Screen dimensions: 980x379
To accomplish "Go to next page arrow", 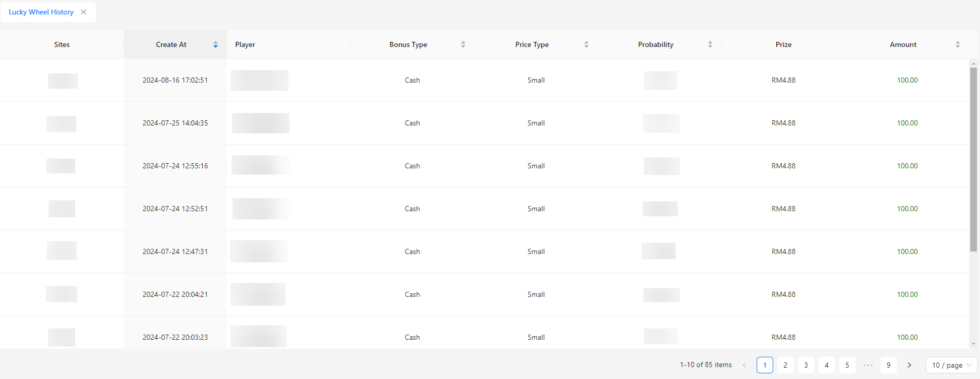I will (909, 365).
